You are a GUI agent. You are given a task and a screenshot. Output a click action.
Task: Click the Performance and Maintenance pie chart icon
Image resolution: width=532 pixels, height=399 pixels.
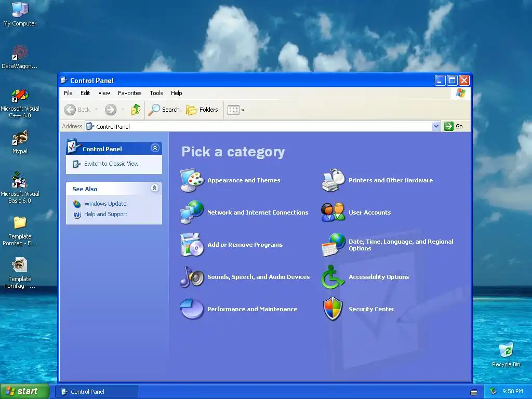(x=192, y=309)
